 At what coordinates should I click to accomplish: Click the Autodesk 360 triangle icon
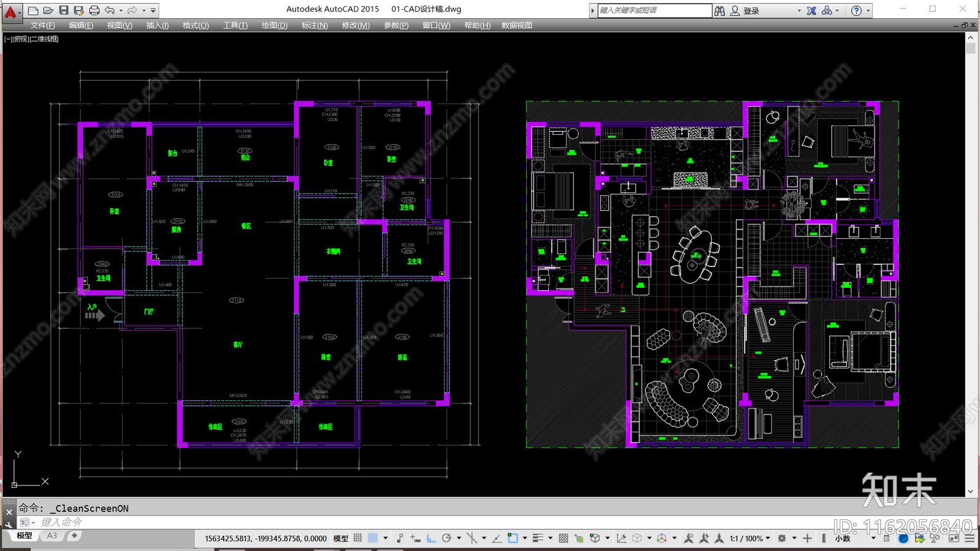pos(827,10)
